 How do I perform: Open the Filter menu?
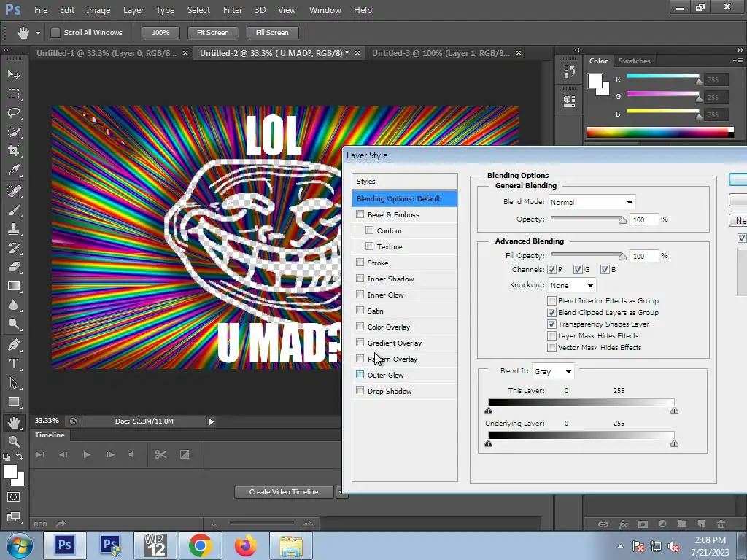point(233,10)
